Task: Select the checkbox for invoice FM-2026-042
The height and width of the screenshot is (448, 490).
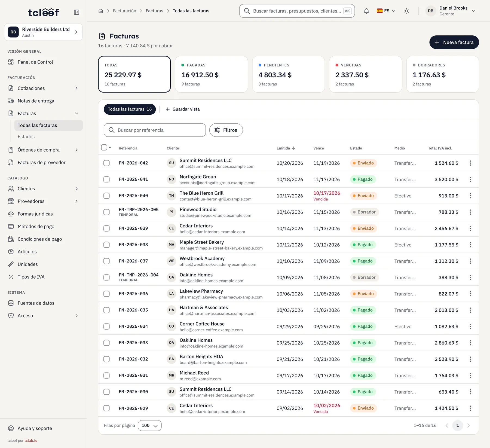Action: coord(106,163)
